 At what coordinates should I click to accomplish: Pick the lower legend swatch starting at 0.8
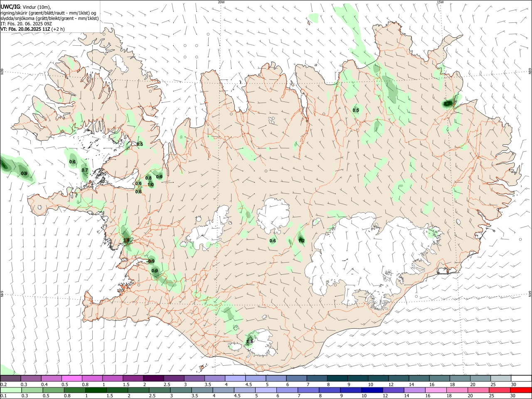(x=74, y=390)
